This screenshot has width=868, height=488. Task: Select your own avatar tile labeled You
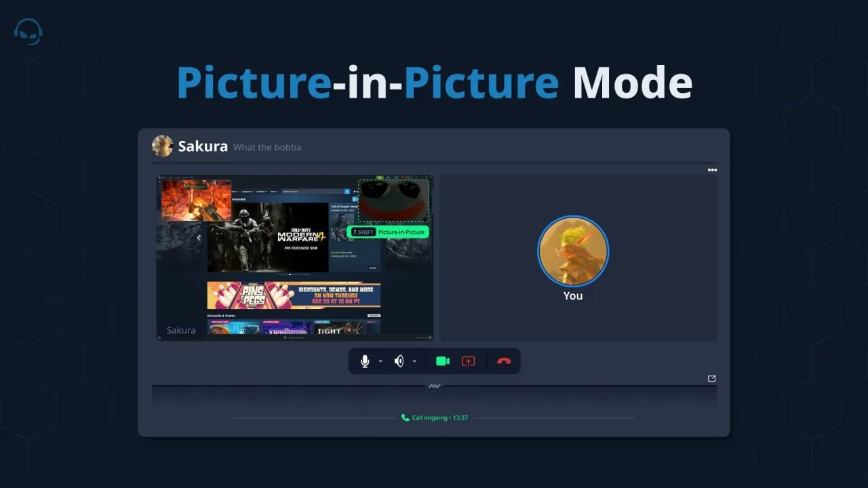pos(573,251)
